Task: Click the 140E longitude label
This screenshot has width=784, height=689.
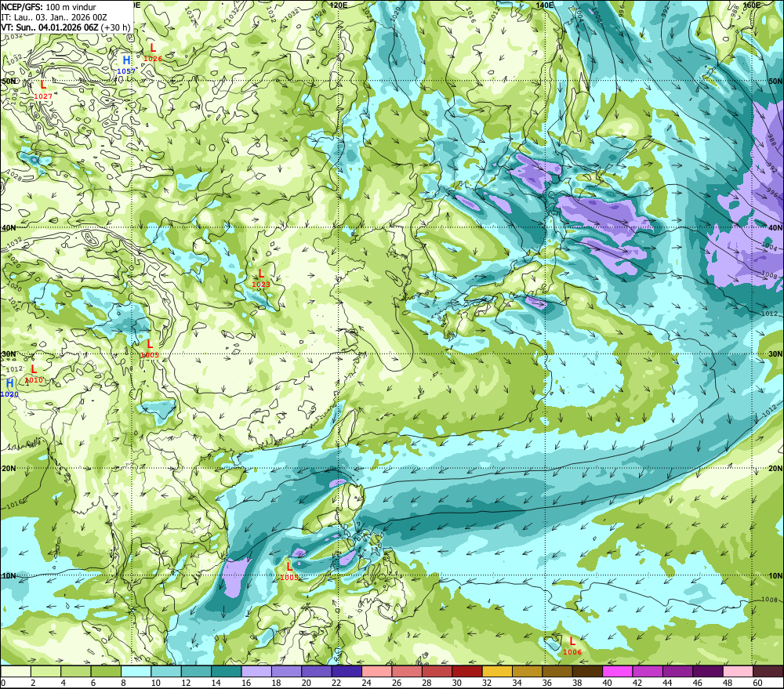Action: 545,5
